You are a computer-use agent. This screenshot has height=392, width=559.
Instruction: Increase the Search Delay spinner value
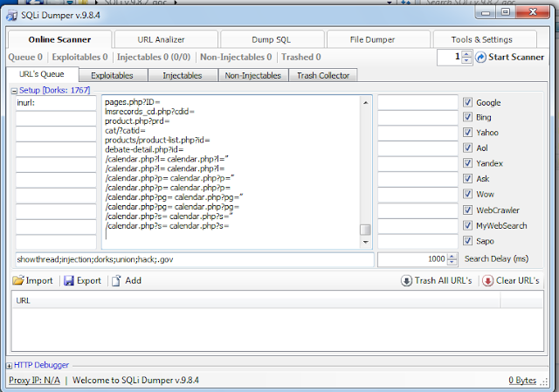[452, 256]
